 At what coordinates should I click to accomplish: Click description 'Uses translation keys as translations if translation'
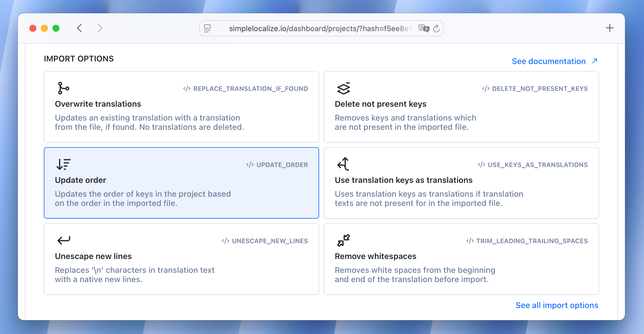tap(429, 194)
